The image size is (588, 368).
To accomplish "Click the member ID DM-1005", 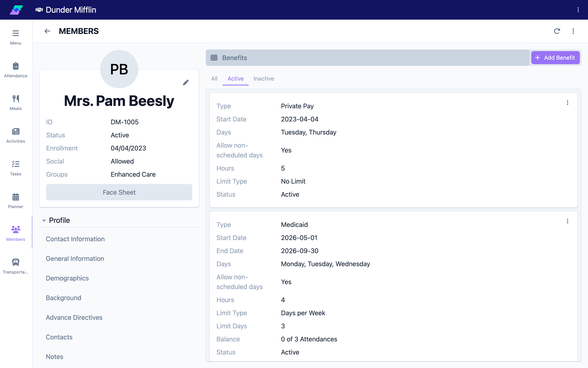I will tap(125, 122).
